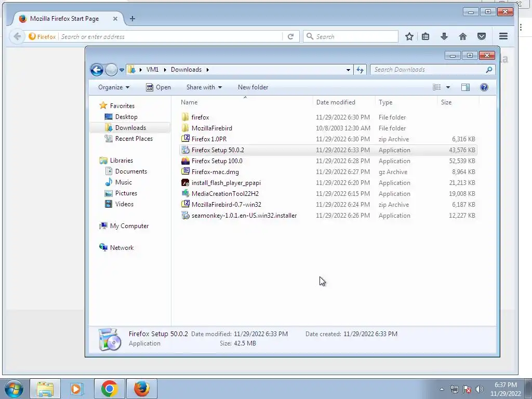Click the Search Downloads input field
Screen dimensions: 532x399
tap(428, 70)
